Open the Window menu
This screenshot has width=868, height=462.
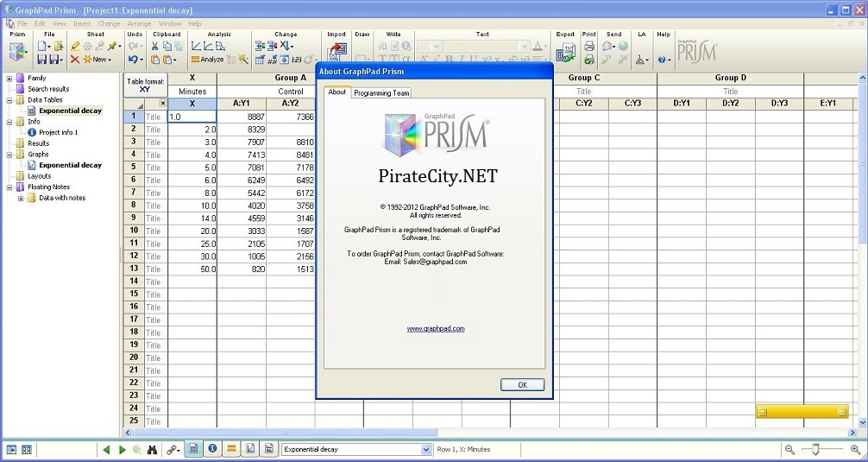pos(169,24)
